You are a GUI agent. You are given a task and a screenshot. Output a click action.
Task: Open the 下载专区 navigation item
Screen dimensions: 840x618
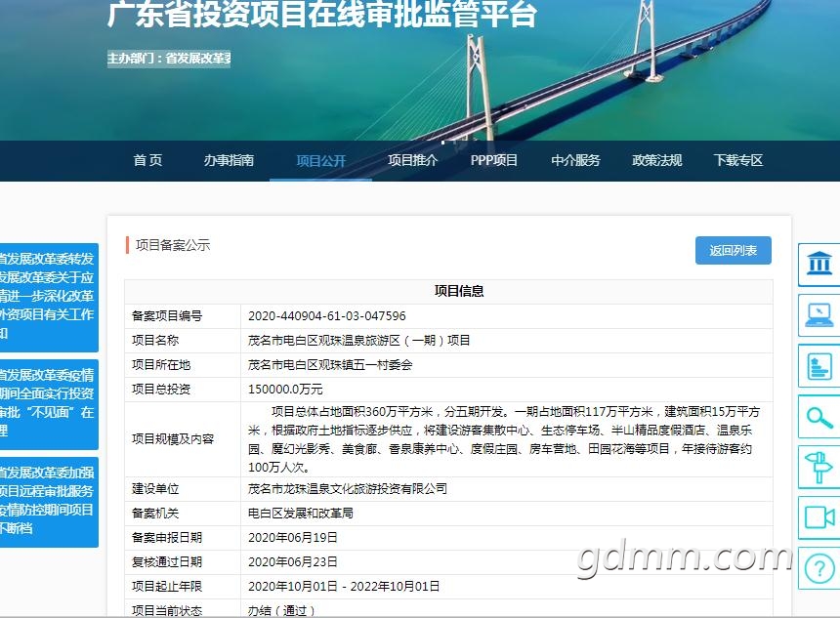(738, 160)
